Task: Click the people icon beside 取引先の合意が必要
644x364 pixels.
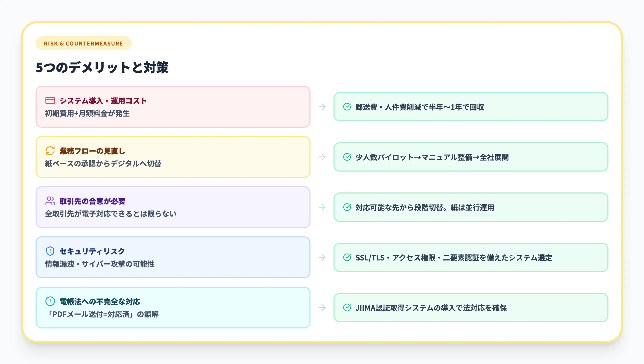Action: point(50,201)
